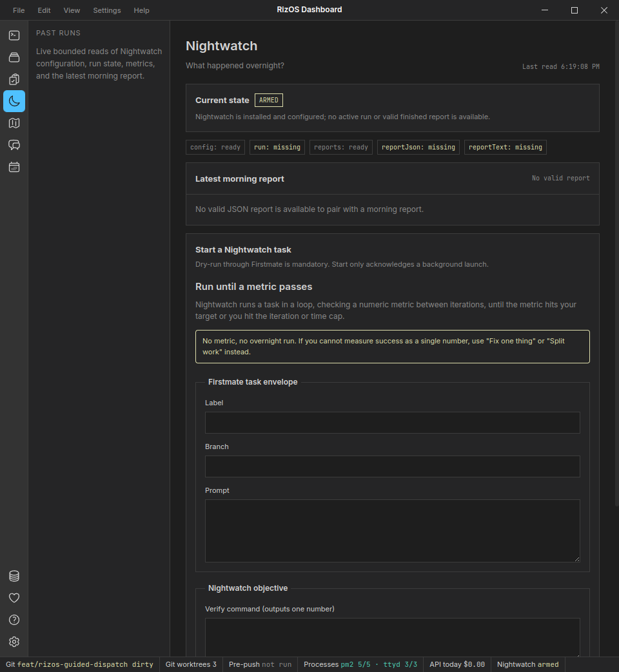This screenshot has width=619, height=672.
Task: Click the 'Run until a metric passes' heading
Action: [x=254, y=287]
